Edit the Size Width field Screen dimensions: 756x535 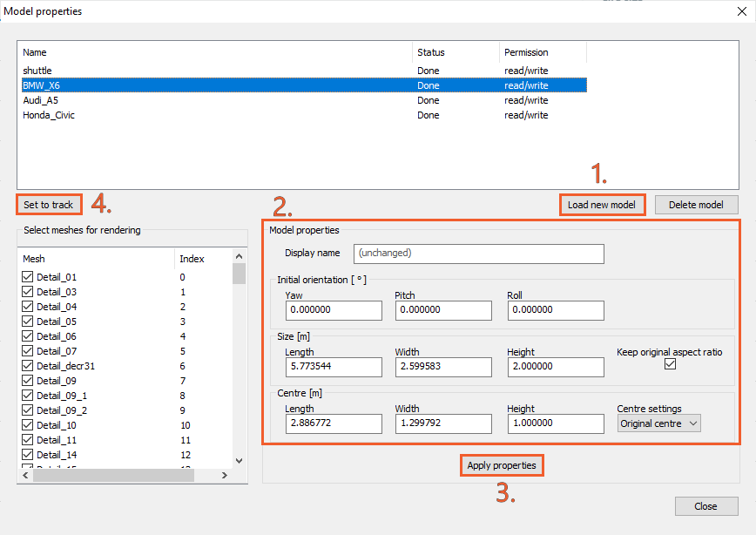click(x=443, y=367)
